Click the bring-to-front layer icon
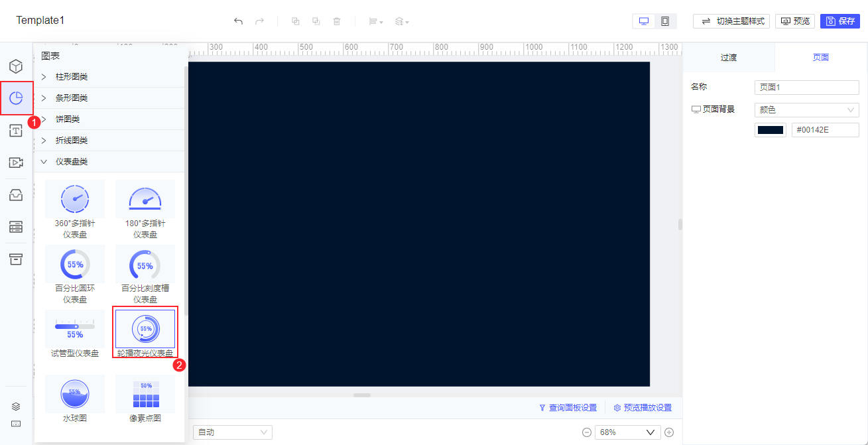Screen dimensions: 868x445 pos(296,21)
